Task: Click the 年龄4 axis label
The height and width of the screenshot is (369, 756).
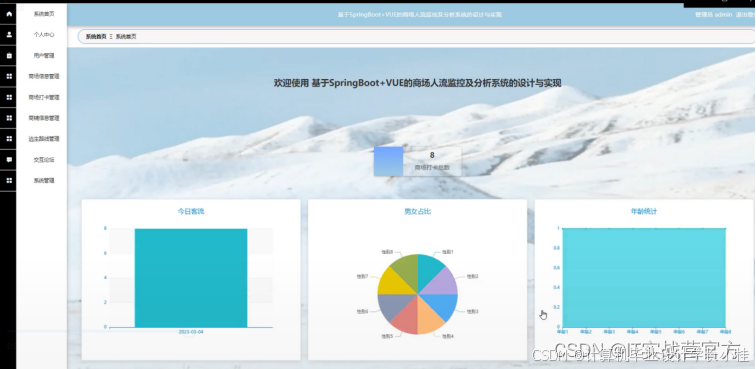Action: [632, 332]
